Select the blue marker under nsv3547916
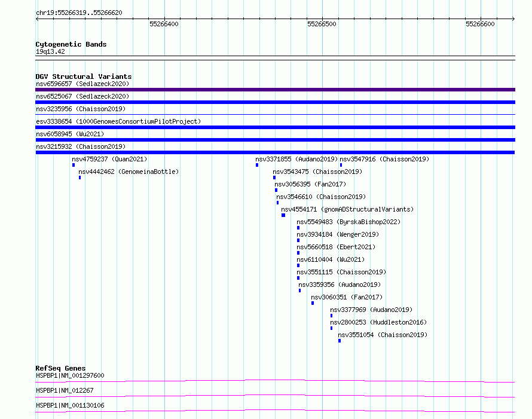The image size is (532, 419). [x=341, y=165]
